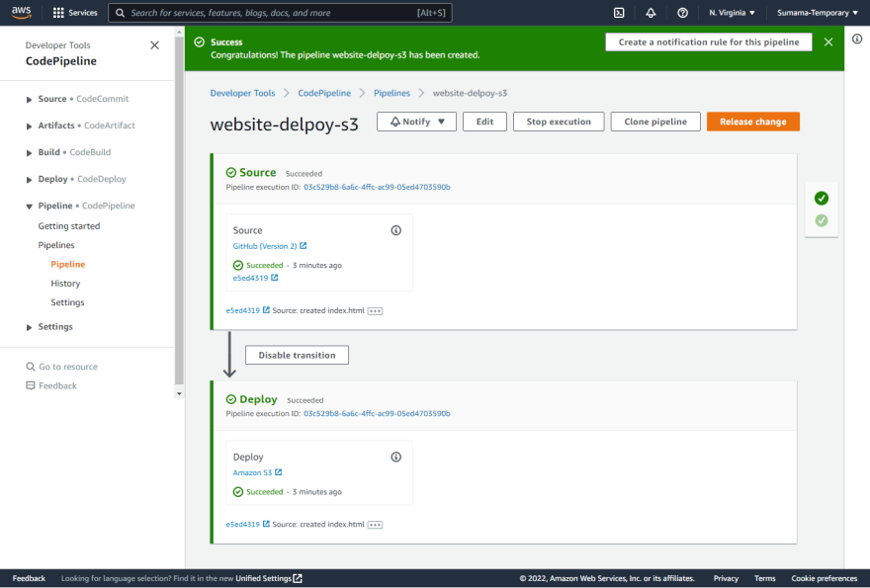Open notifications bell icon in top bar
870x588 pixels.
coord(651,13)
